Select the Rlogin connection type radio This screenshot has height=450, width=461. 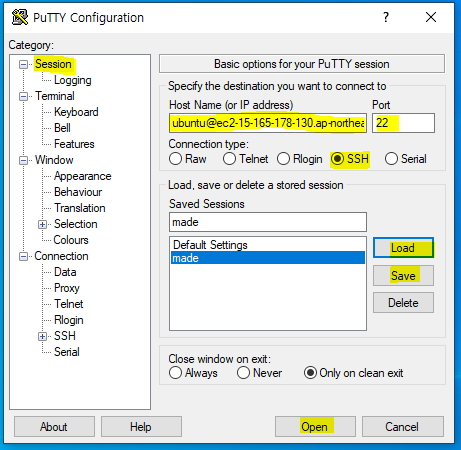click(x=300, y=159)
